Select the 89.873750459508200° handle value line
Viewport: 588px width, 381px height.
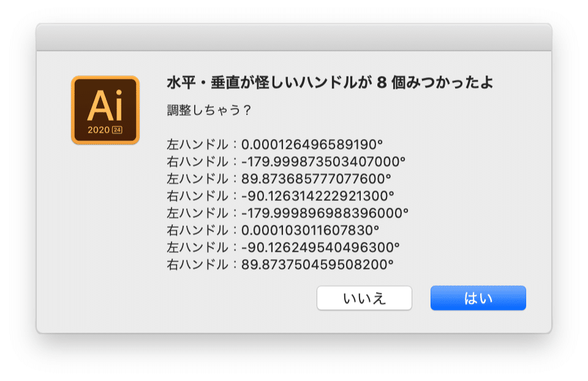[x=280, y=265]
